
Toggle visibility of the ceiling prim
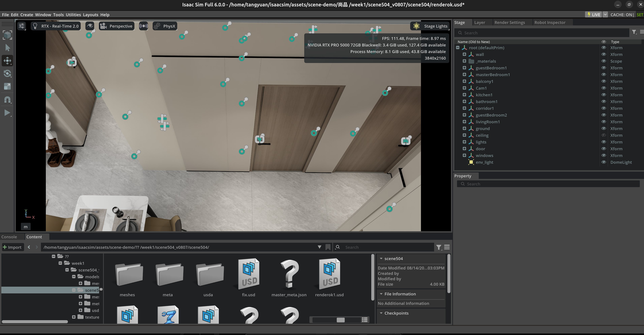[x=604, y=135]
